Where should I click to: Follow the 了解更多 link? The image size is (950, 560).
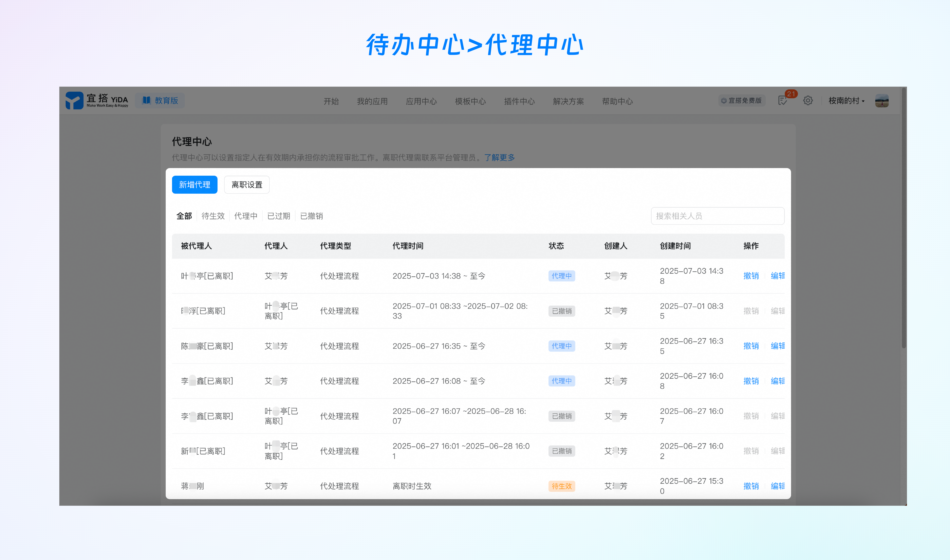click(499, 157)
